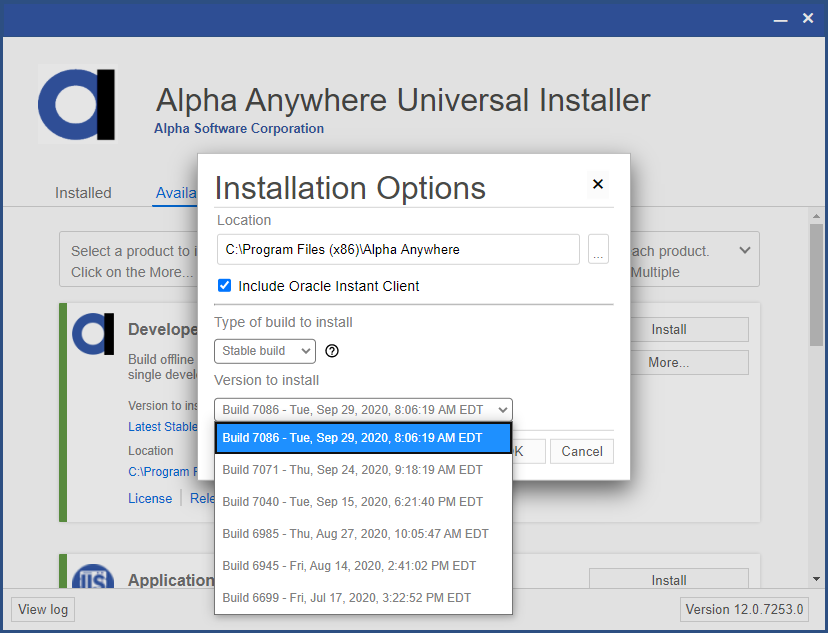Minimize the installer window

(780, 19)
